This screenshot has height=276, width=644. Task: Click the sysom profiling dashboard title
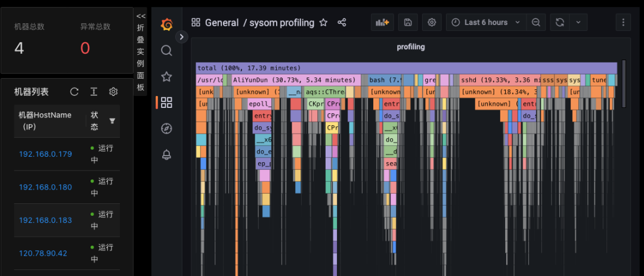[281, 23]
